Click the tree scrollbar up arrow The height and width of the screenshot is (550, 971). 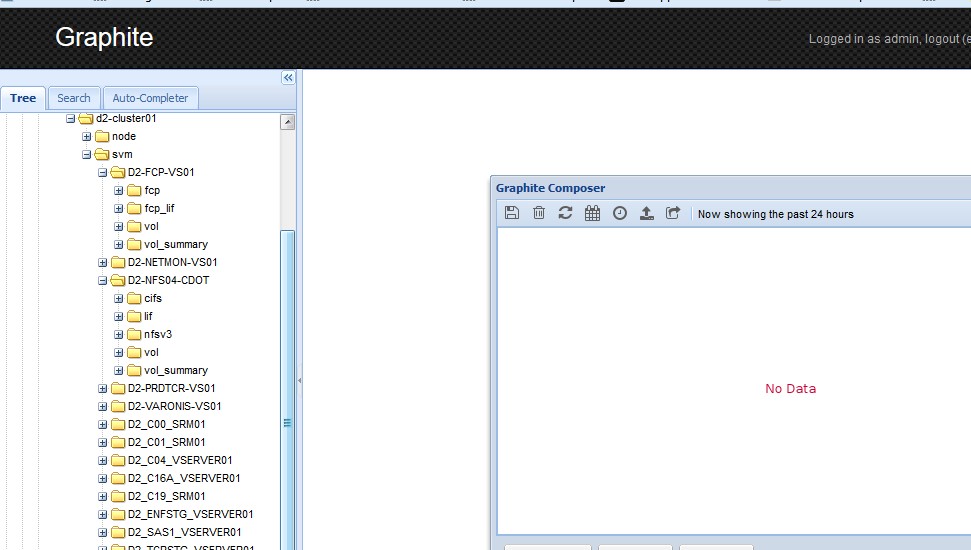(287, 122)
